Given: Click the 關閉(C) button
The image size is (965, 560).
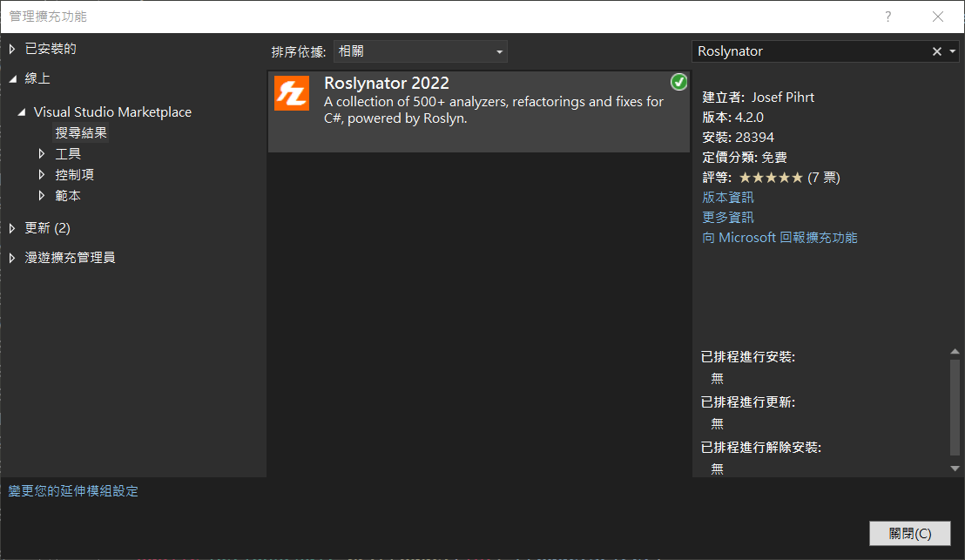Looking at the screenshot, I should point(909,533).
